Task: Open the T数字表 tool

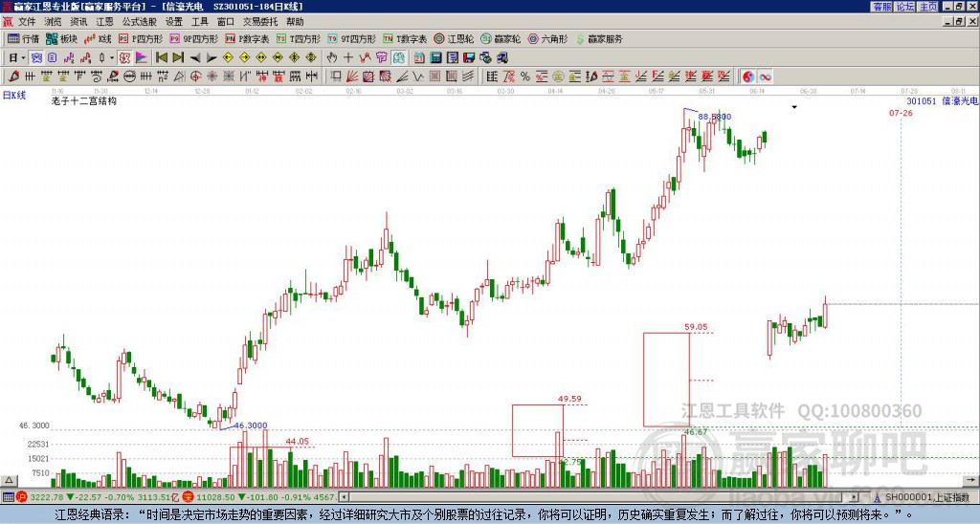Action: pos(405,38)
